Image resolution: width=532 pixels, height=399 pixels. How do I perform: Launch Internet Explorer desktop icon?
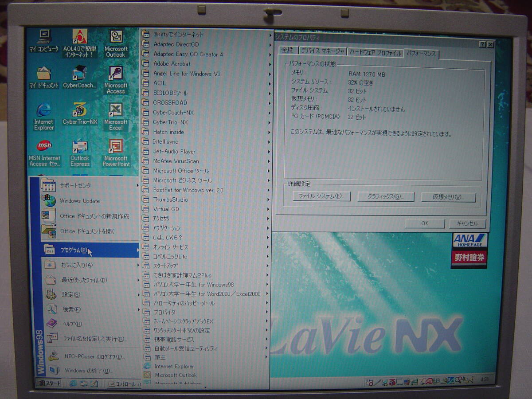pyautogui.click(x=44, y=117)
